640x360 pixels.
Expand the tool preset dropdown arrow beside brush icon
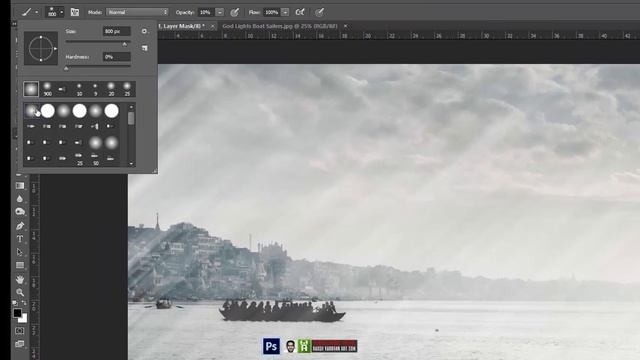tap(36, 12)
